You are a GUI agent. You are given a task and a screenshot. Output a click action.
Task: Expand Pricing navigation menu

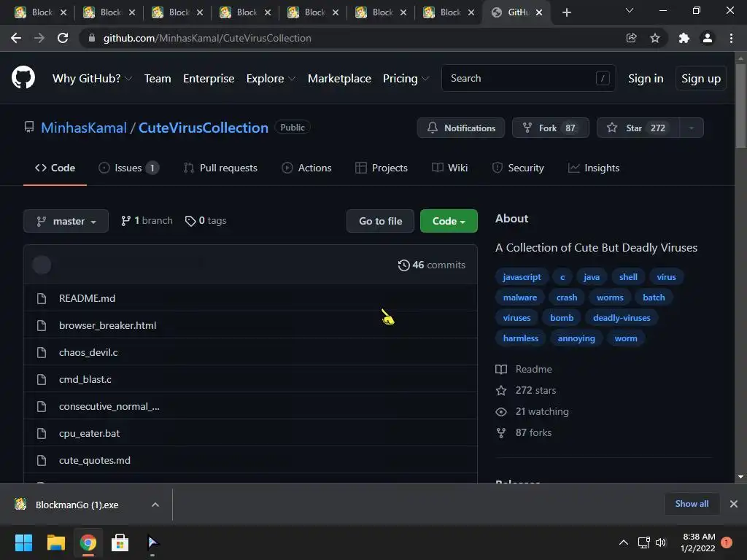tap(406, 79)
